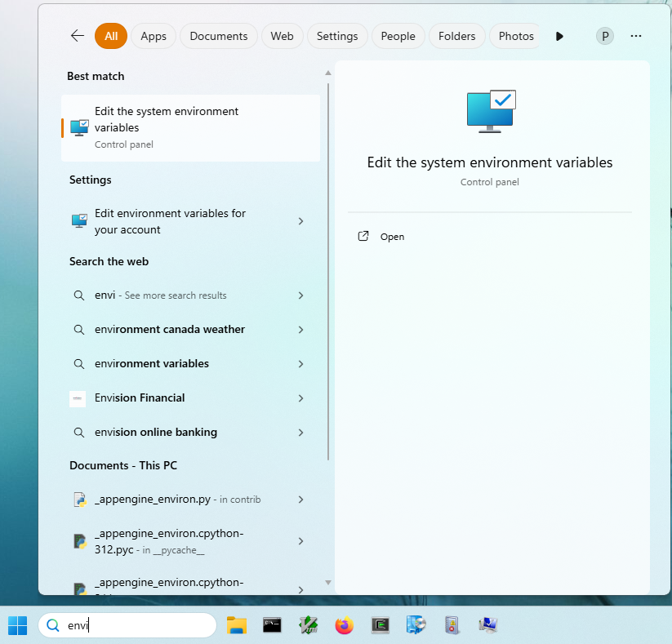This screenshot has width=672, height=644.
Task: Launch Firefox from the taskbar
Action: click(345, 625)
